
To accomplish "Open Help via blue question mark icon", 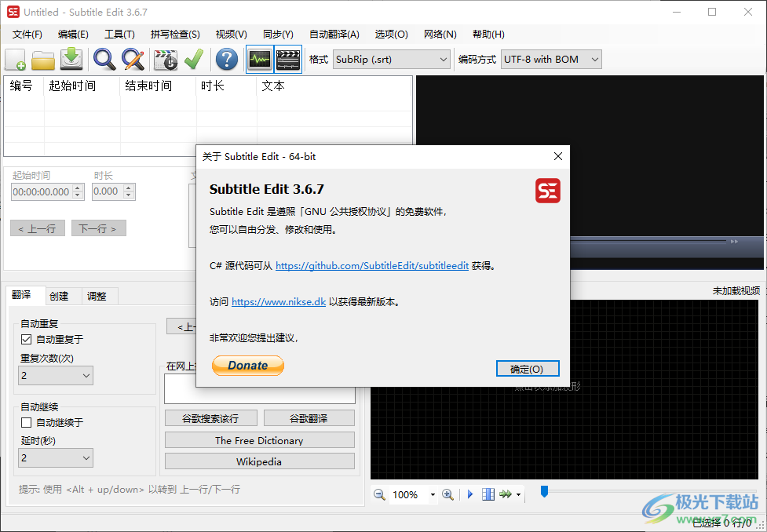I will point(226,60).
